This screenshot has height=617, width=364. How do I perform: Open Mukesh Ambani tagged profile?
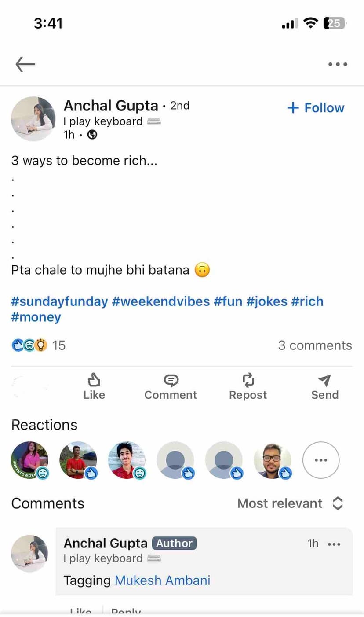click(x=162, y=580)
